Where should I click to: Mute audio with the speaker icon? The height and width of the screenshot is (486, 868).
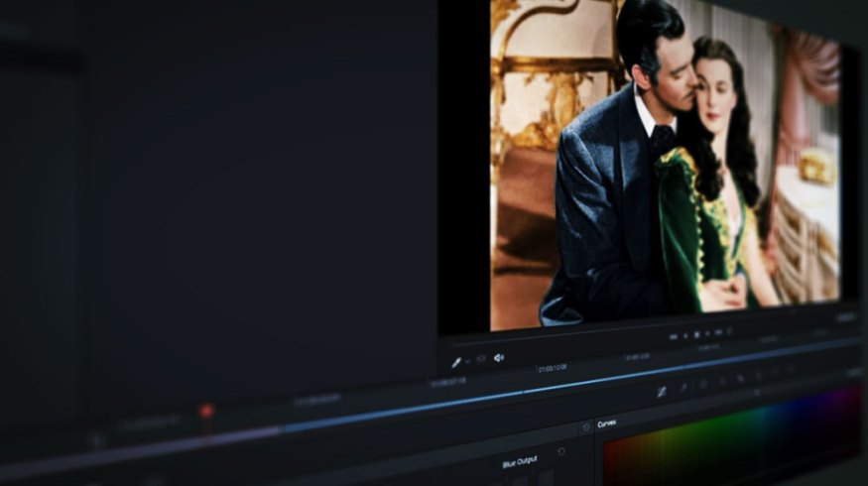(499, 357)
